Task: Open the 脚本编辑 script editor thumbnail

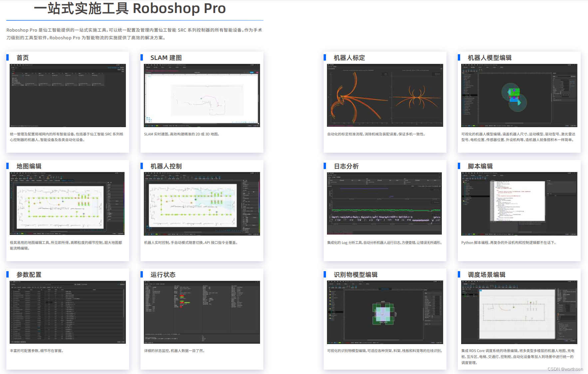Action: coord(519,204)
